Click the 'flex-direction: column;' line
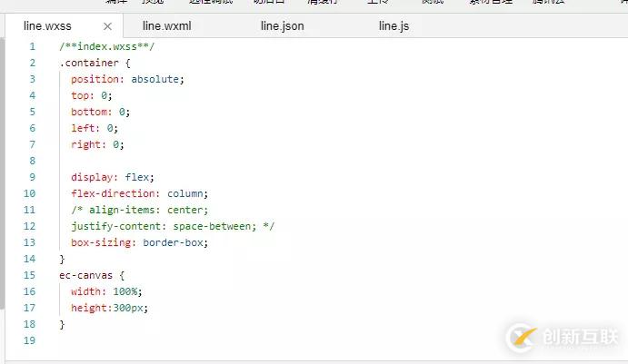This screenshot has width=628, height=364. [139, 193]
